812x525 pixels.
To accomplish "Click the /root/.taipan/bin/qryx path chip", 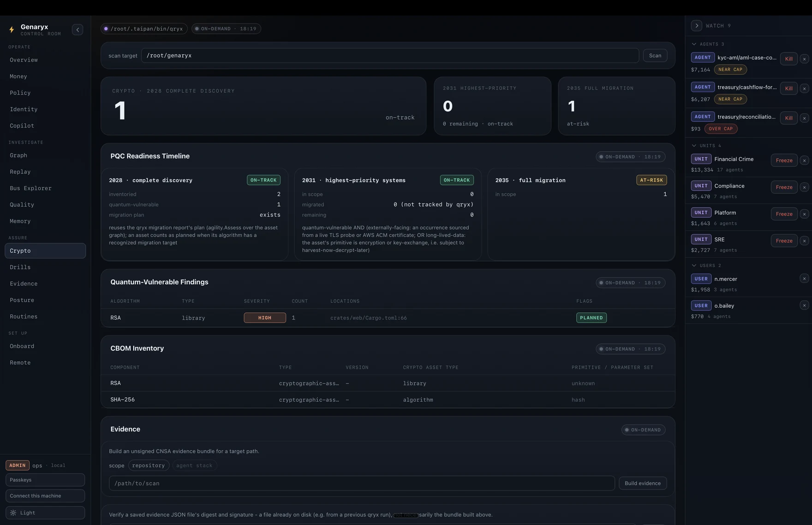I will click(144, 29).
